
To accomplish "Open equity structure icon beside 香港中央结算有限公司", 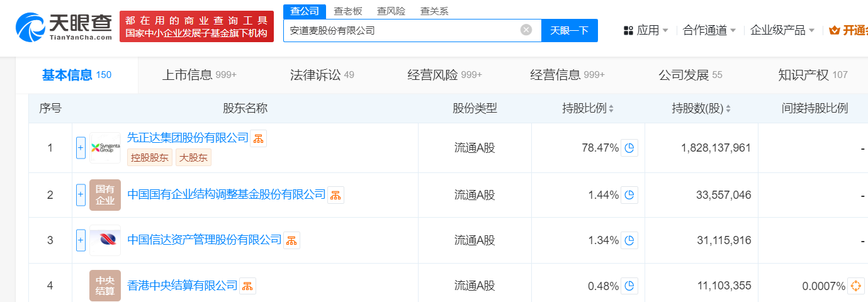I will click(x=247, y=286).
